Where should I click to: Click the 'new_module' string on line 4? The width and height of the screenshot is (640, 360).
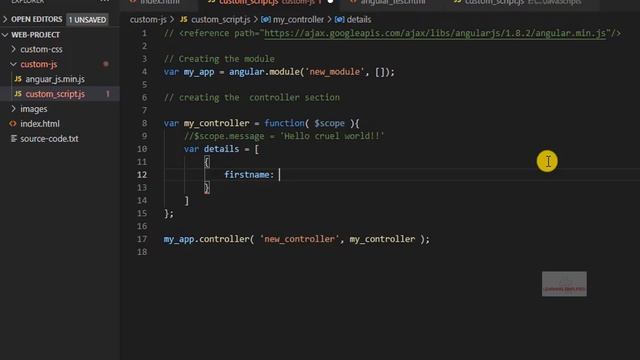coord(334,72)
